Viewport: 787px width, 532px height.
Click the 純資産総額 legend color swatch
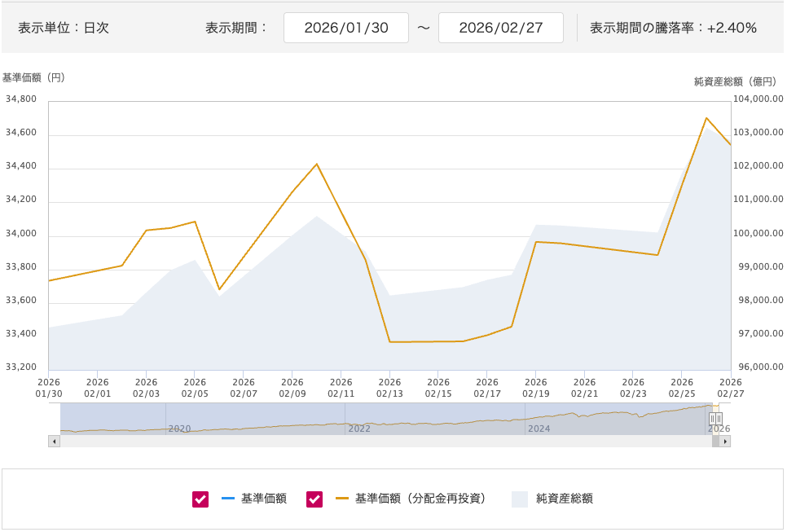[x=520, y=499]
